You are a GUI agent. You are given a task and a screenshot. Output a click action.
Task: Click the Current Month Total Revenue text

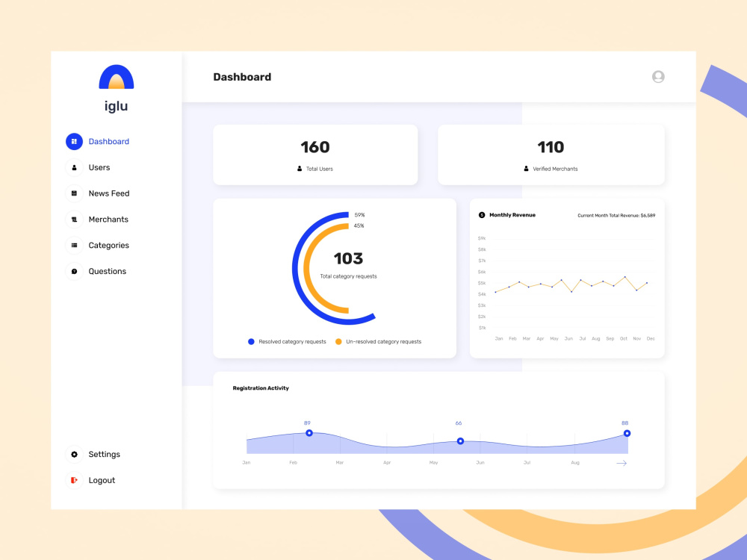point(616,216)
